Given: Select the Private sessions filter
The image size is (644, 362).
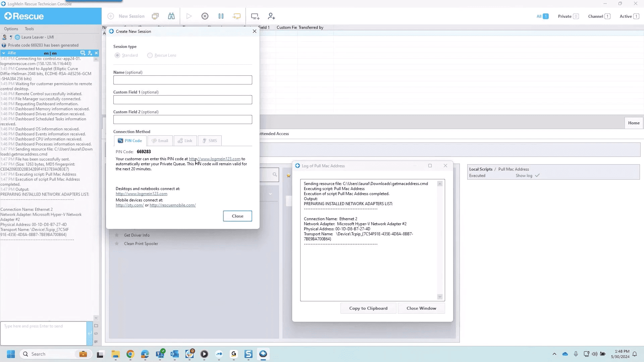Looking at the screenshot, I should pos(568,16).
